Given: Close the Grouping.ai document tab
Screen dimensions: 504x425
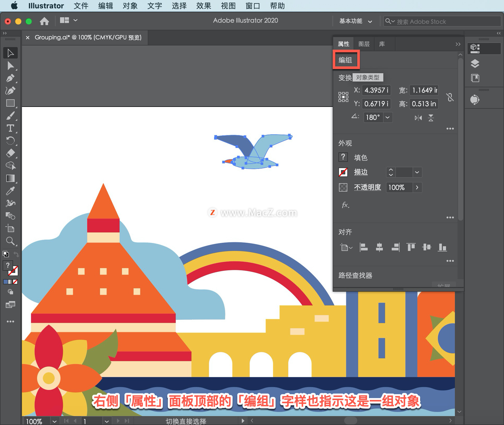Looking at the screenshot, I should (28, 38).
